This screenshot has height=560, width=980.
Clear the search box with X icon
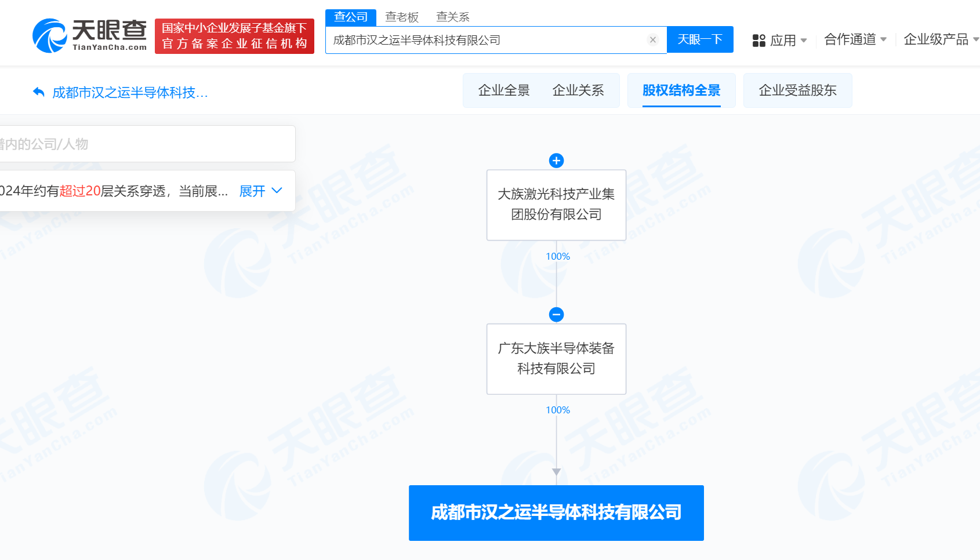(x=652, y=40)
